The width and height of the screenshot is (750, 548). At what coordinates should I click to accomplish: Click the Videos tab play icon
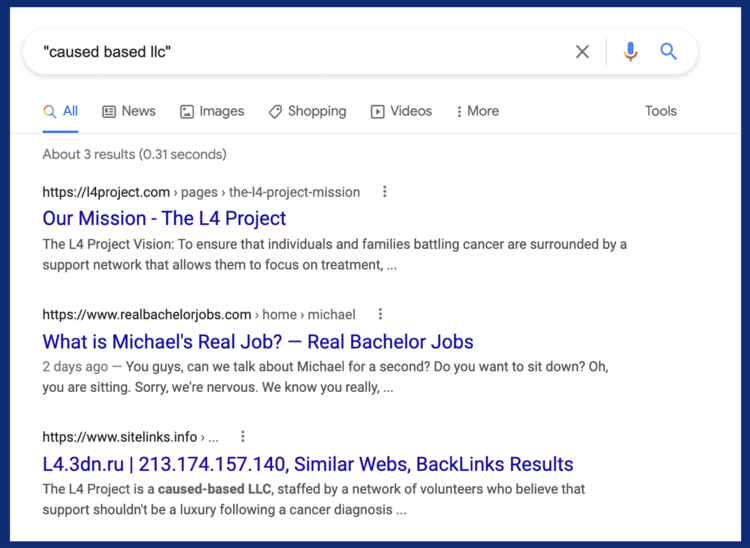click(377, 112)
